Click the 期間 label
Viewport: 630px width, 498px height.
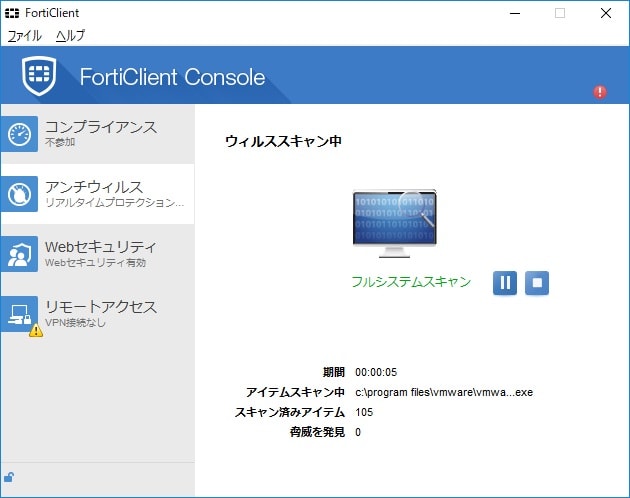pos(333,372)
